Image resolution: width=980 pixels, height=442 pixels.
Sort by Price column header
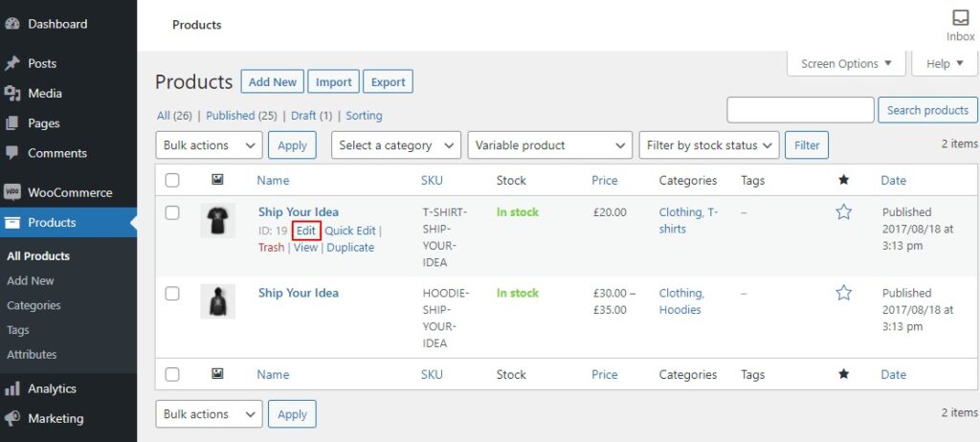click(x=605, y=180)
